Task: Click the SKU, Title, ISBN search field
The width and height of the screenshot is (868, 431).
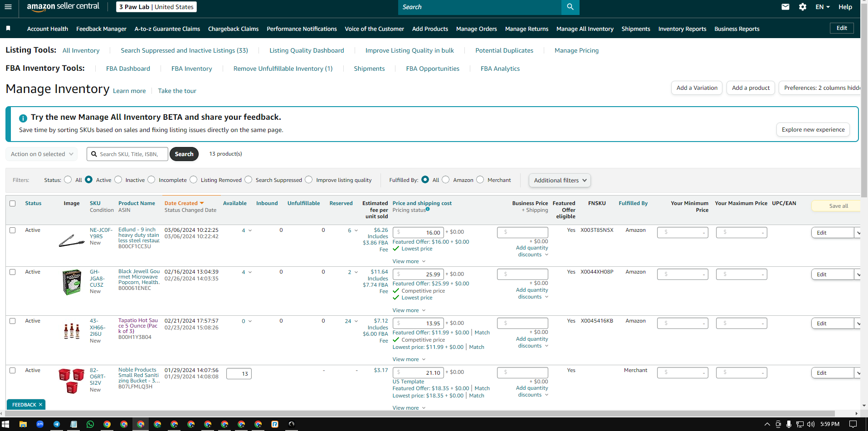Action: [127, 154]
